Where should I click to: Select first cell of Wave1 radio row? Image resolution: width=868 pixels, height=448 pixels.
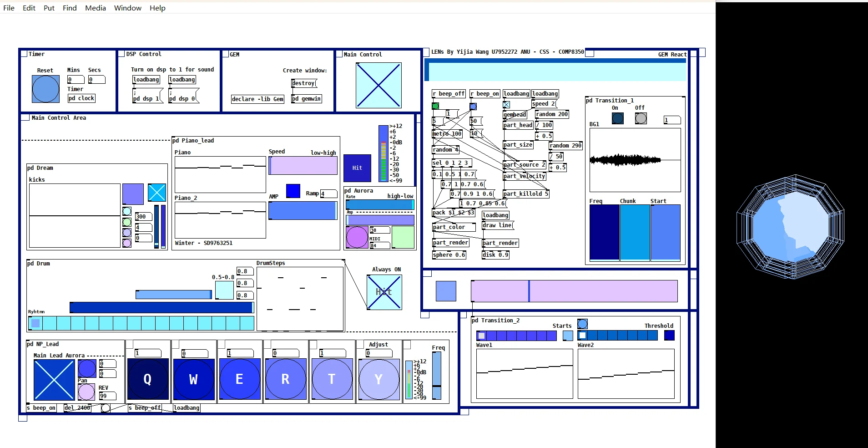(x=481, y=336)
